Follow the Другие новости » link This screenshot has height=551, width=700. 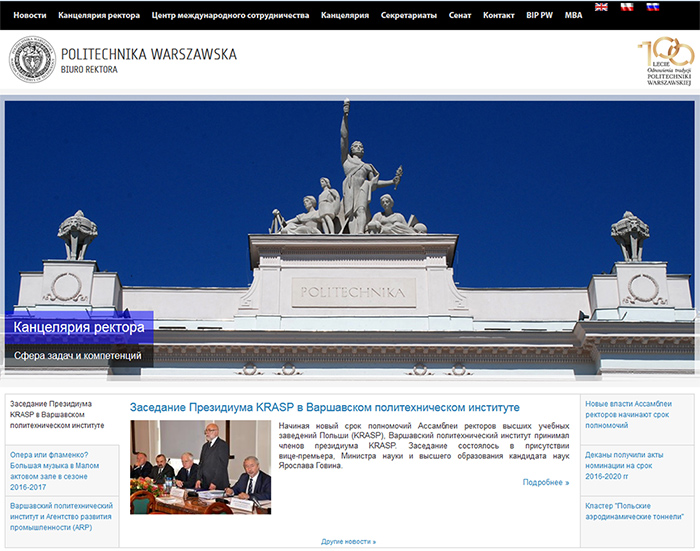[x=348, y=542]
